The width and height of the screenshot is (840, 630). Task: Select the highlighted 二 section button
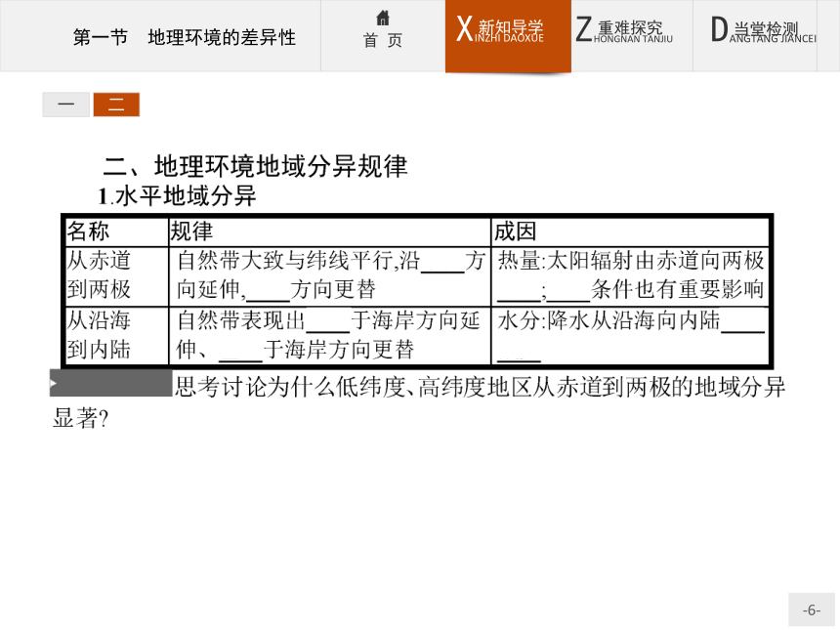coord(116,105)
